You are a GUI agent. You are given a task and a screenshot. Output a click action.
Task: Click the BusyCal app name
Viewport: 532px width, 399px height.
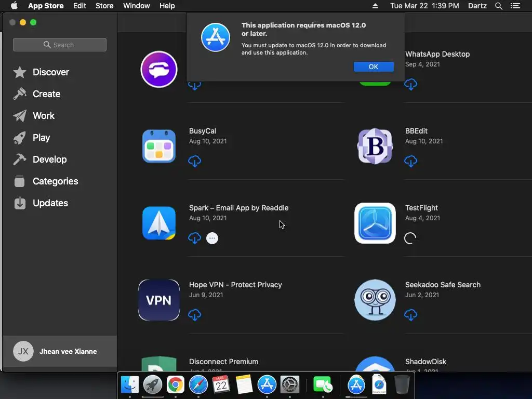coord(203,131)
